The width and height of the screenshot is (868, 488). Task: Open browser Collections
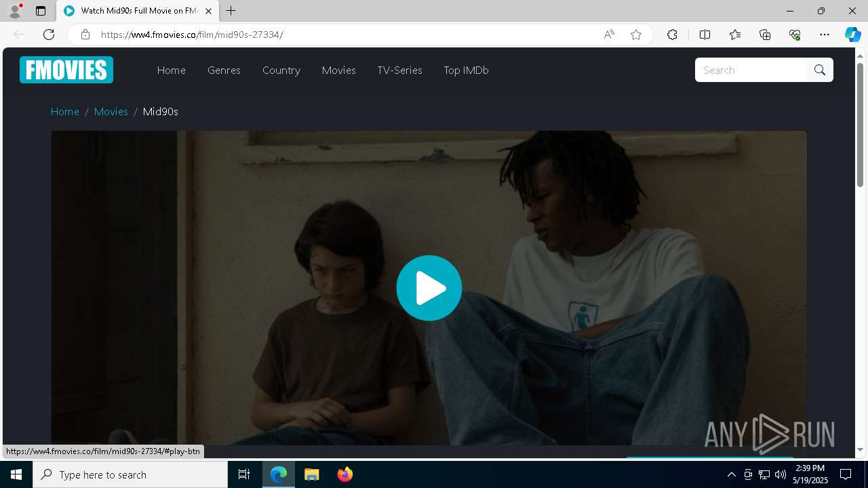tap(765, 35)
